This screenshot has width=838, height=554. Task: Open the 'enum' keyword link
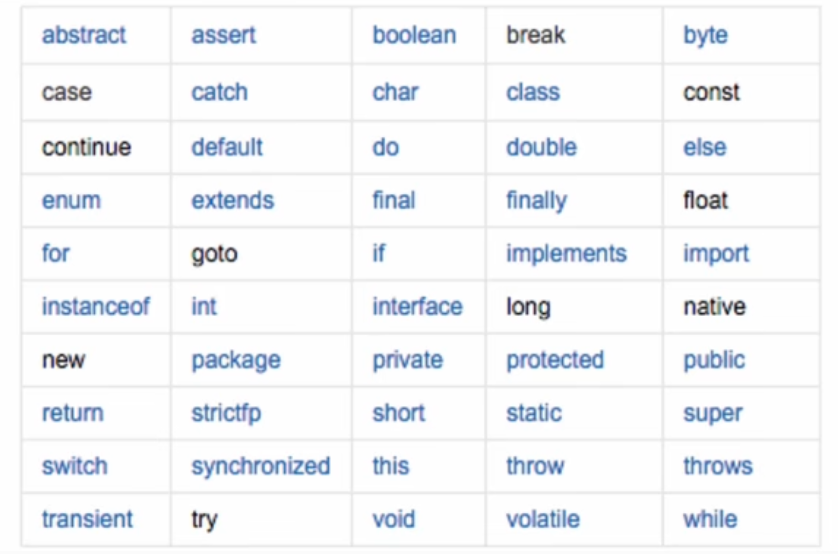click(x=71, y=200)
